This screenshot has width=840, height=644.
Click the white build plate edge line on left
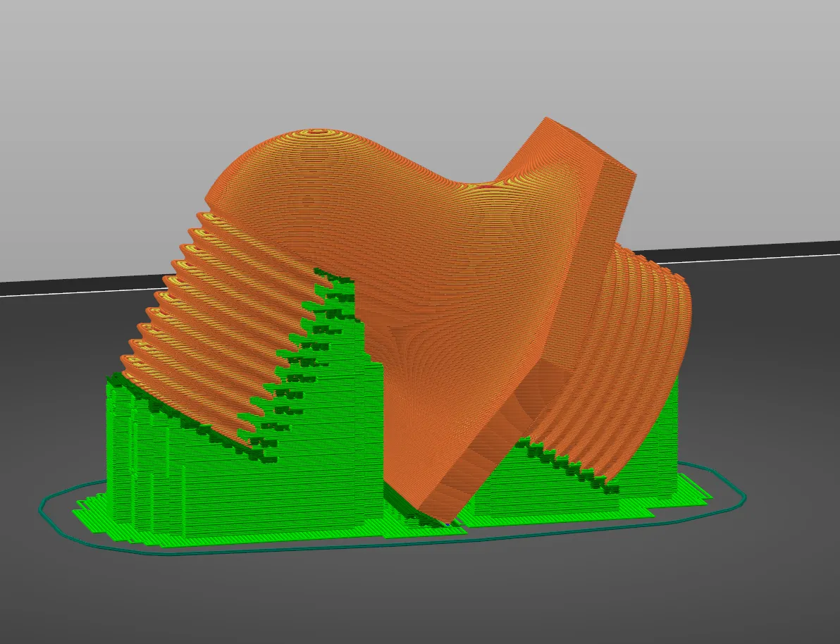pos(80,292)
